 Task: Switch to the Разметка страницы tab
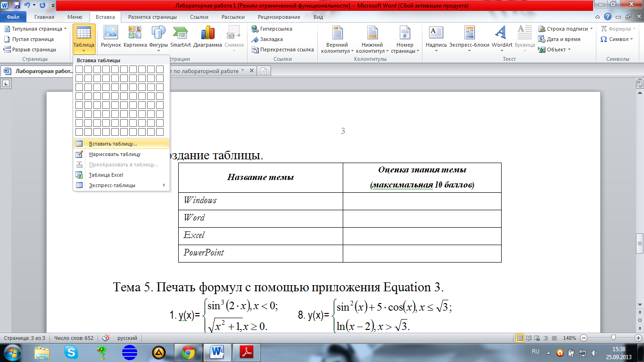[x=152, y=17]
